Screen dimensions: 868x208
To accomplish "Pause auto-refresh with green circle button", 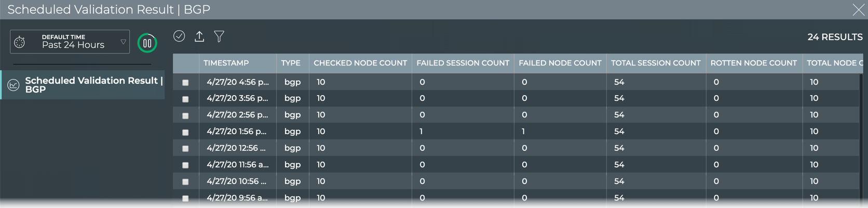I will pos(147,43).
